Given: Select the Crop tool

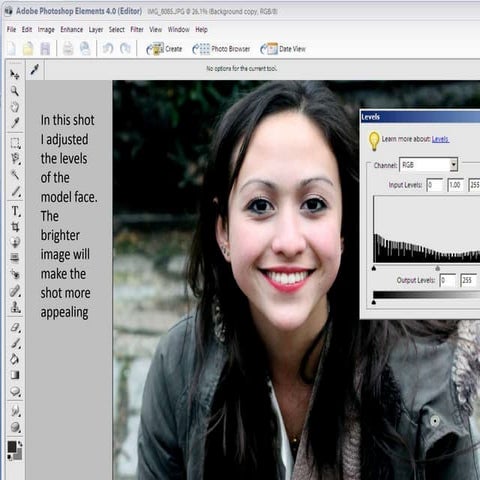Looking at the screenshot, I should pos(15,227).
